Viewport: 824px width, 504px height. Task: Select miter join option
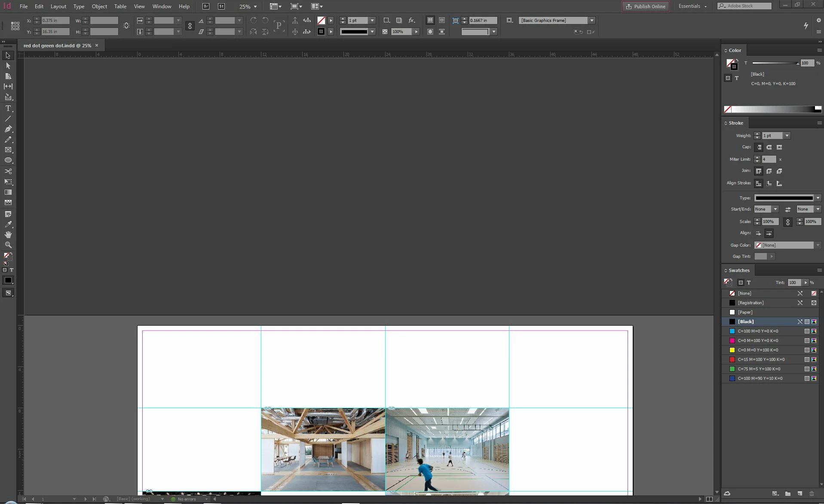pos(759,171)
